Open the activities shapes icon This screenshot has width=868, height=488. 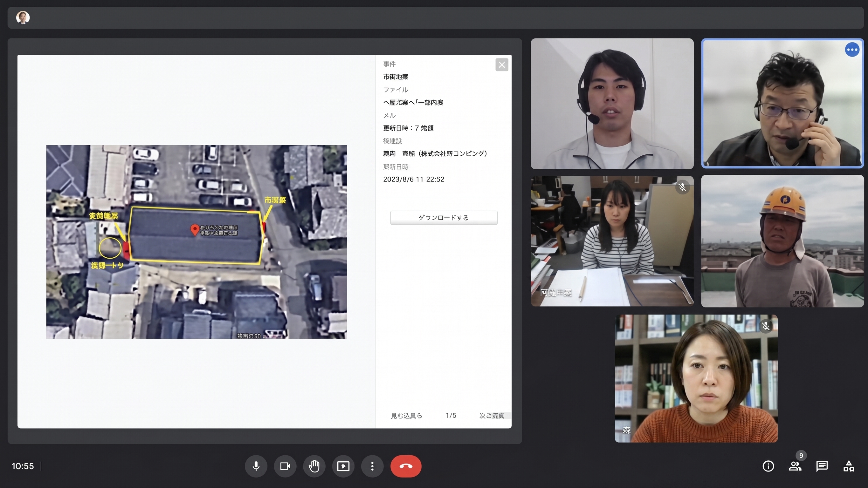tap(849, 466)
